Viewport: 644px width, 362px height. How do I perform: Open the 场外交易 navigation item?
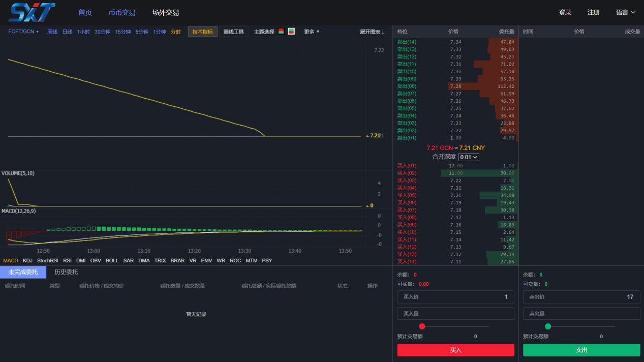pyautogui.click(x=166, y=12)
